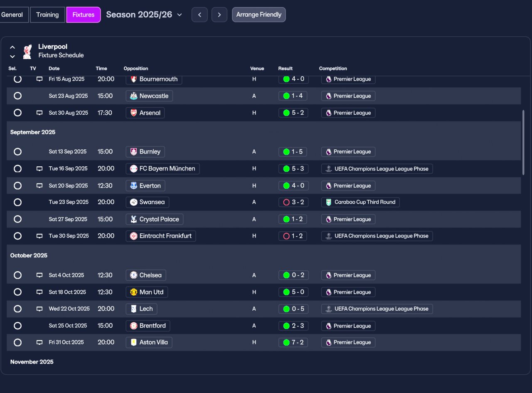Screen dimensions: 532x393
Task: Click the TV icon on Aston Villa row
Action: [39, 342]
